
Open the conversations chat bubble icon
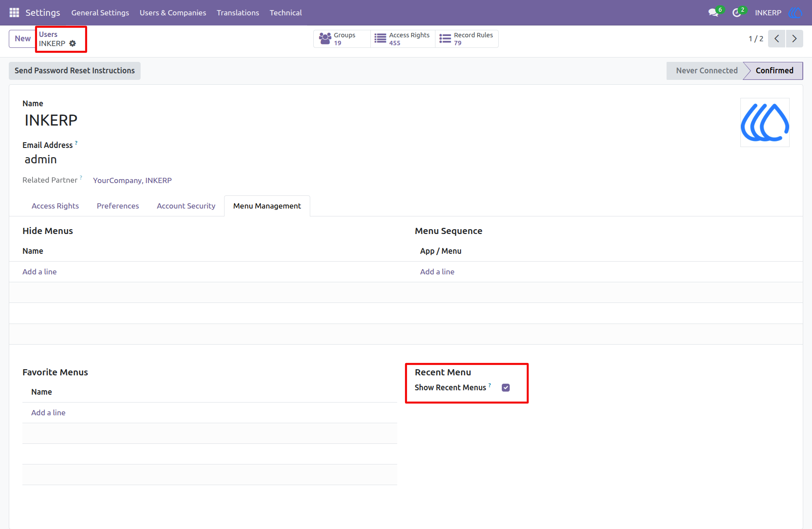pos(713,13)
